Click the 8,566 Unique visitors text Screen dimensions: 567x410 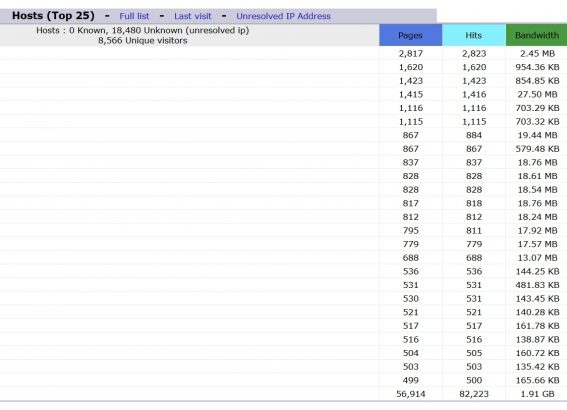pyautogui.click(x=142, y=40)
